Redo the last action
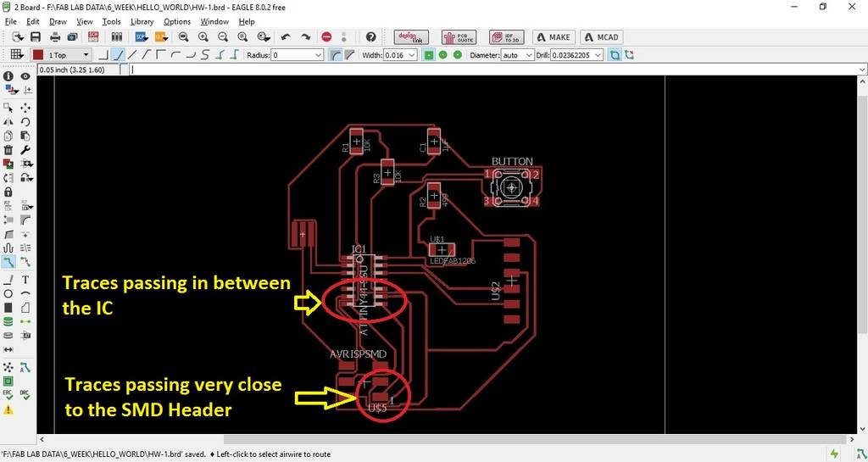The image size is (868, 462). 305,37
